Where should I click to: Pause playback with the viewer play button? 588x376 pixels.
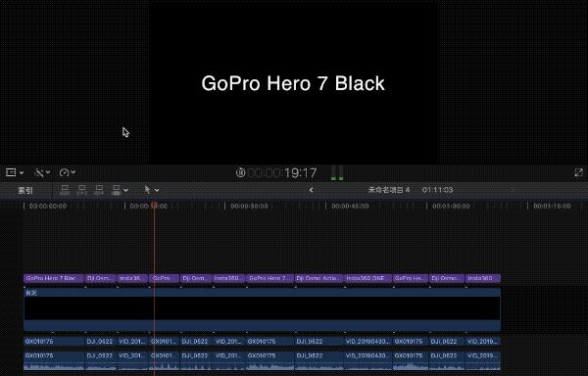(240, 172)
